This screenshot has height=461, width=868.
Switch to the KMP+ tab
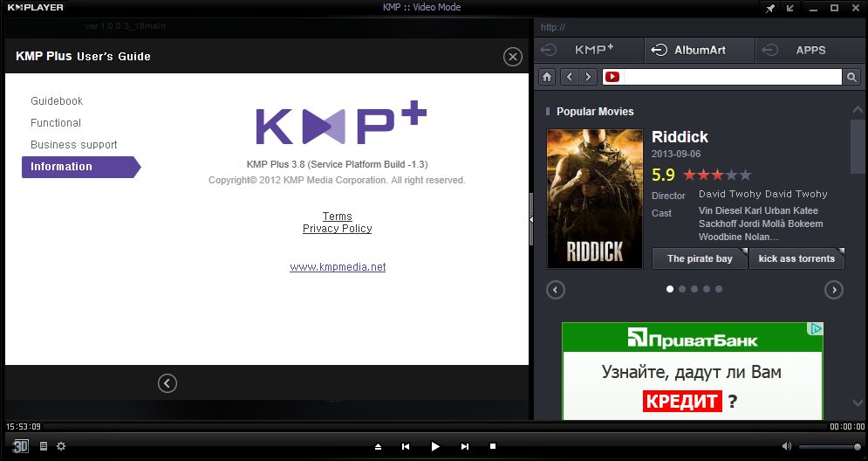pyautogui.click(x=589, y=50)
